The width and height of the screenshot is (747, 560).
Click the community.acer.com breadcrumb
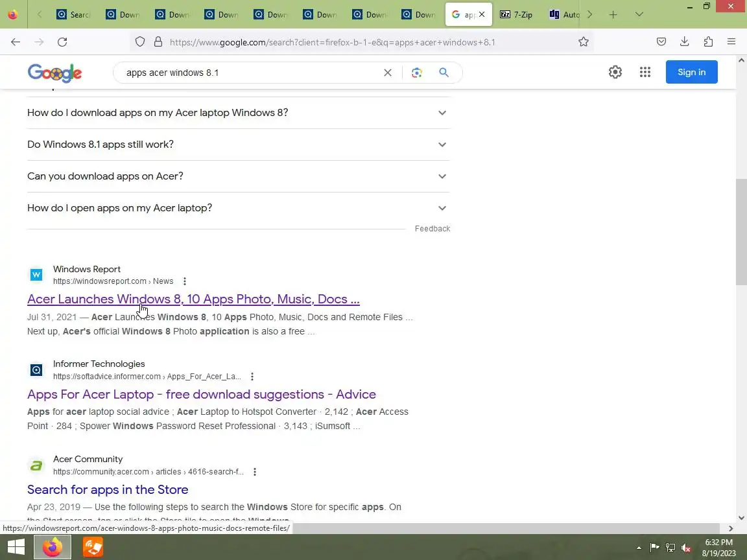[x=148, y=472]
